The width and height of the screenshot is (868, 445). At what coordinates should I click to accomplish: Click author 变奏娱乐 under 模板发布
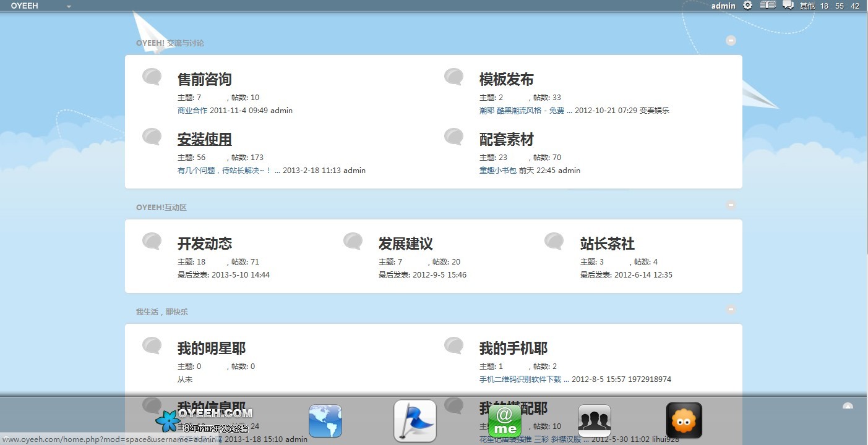tap(655, 111)
